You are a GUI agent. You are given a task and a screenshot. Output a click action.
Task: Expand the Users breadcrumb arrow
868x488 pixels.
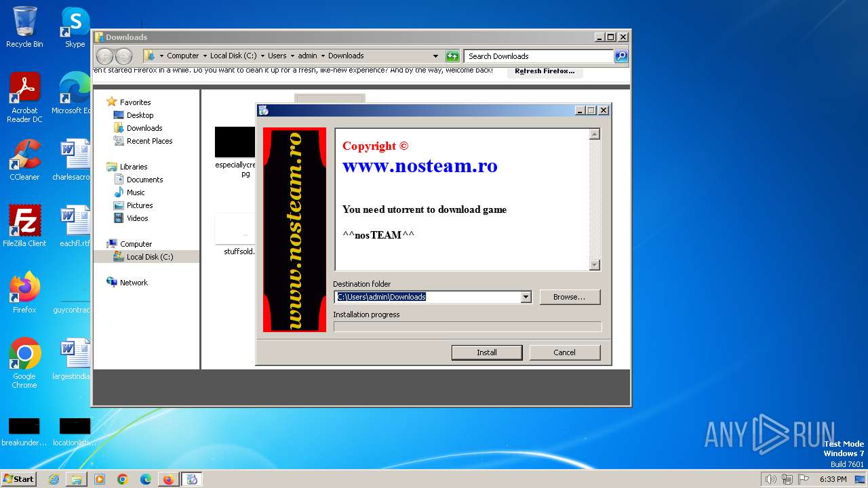(x=292, y=56)
